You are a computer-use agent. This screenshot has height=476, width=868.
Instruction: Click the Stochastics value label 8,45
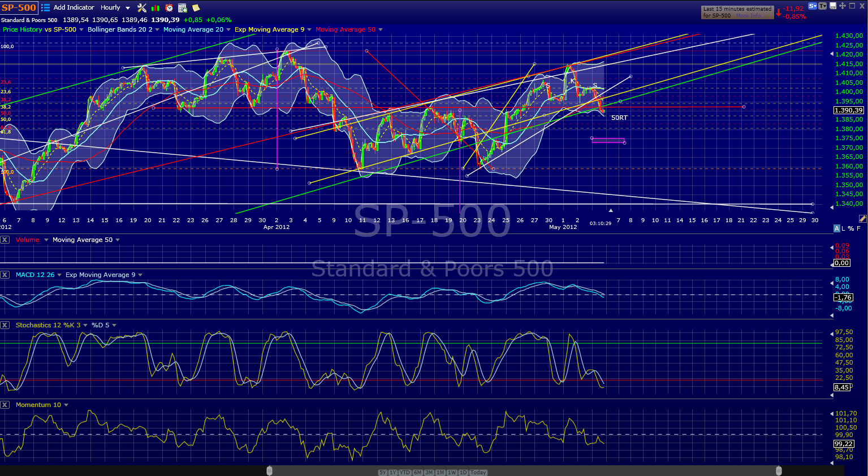pyautogui.click(x=841, y=387)
